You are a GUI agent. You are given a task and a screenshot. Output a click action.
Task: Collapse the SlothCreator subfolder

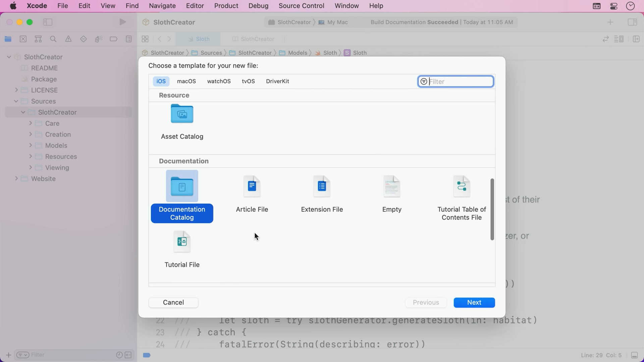point(23,112)
